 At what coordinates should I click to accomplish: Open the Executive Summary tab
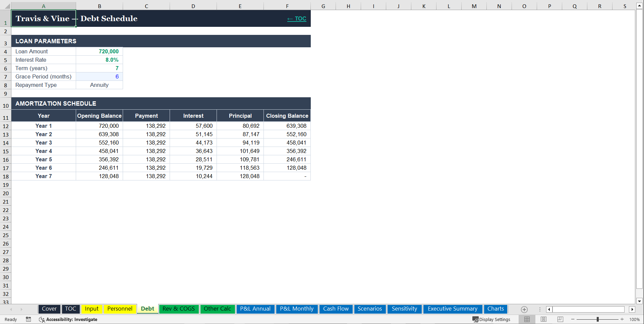(452, 309)
